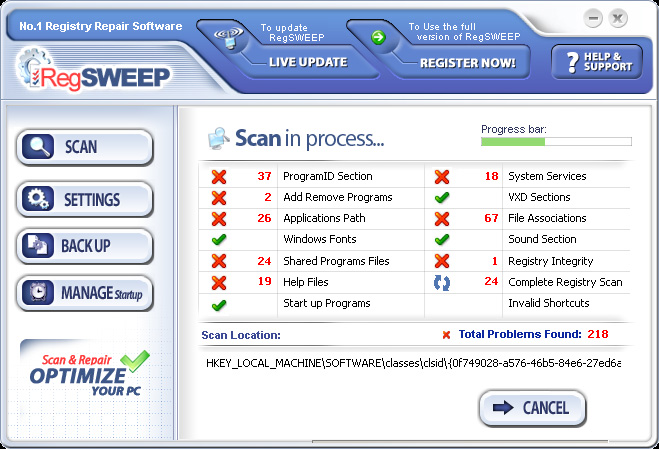659x449 pixels.
Task: Select Applications Path label
Action: (x=324, y=218)
